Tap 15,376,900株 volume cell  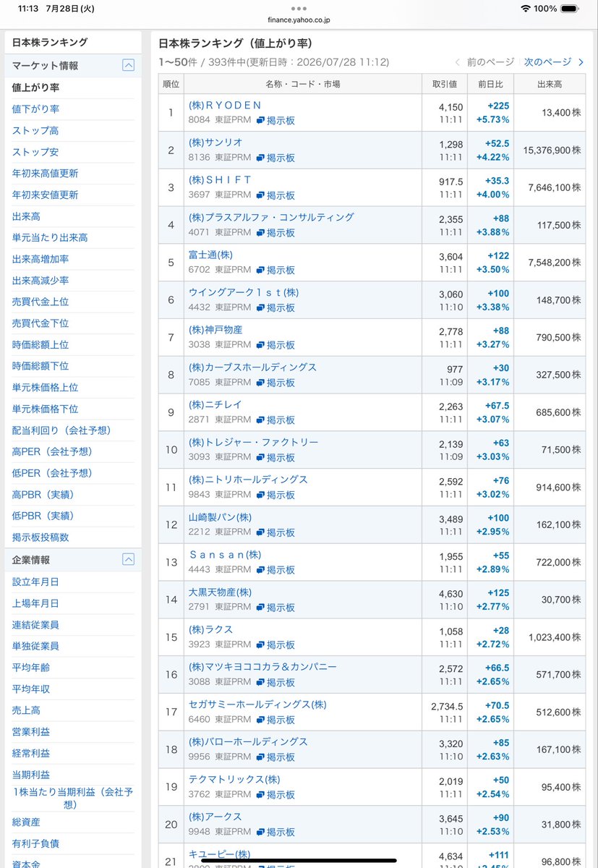[550, 150]
